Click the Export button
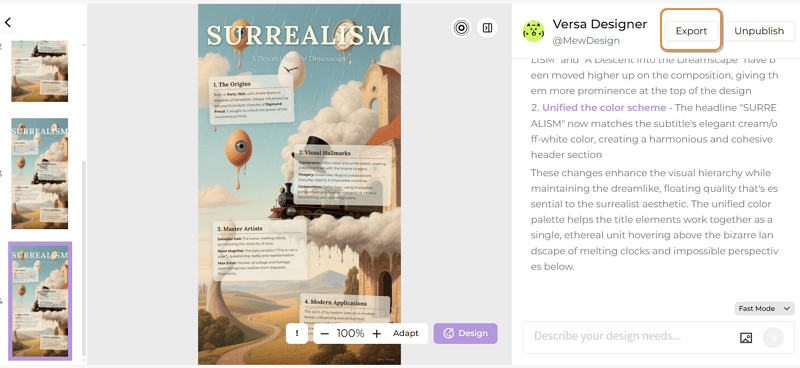Viewport: 800px width, 368px height. click(691, 31)
